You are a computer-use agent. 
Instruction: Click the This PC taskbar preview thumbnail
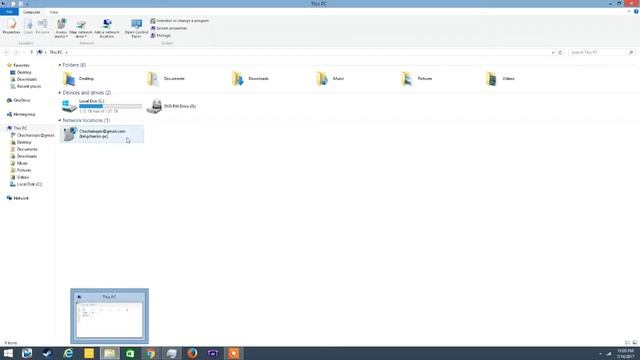109,316
